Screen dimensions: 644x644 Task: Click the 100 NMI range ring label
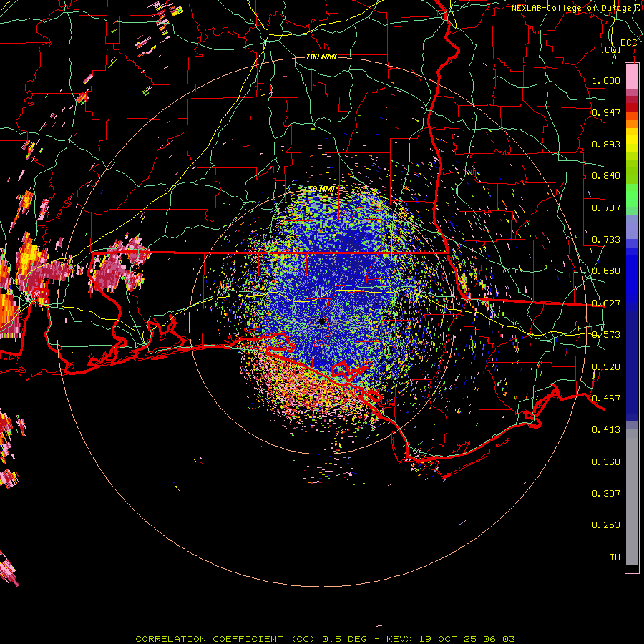[321, 57]
